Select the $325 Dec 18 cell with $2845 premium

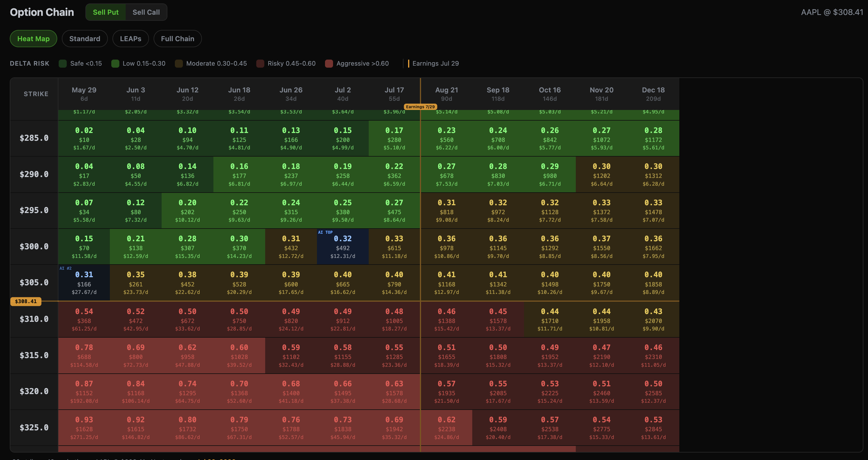pyautogui.click(x=653, y=428)
